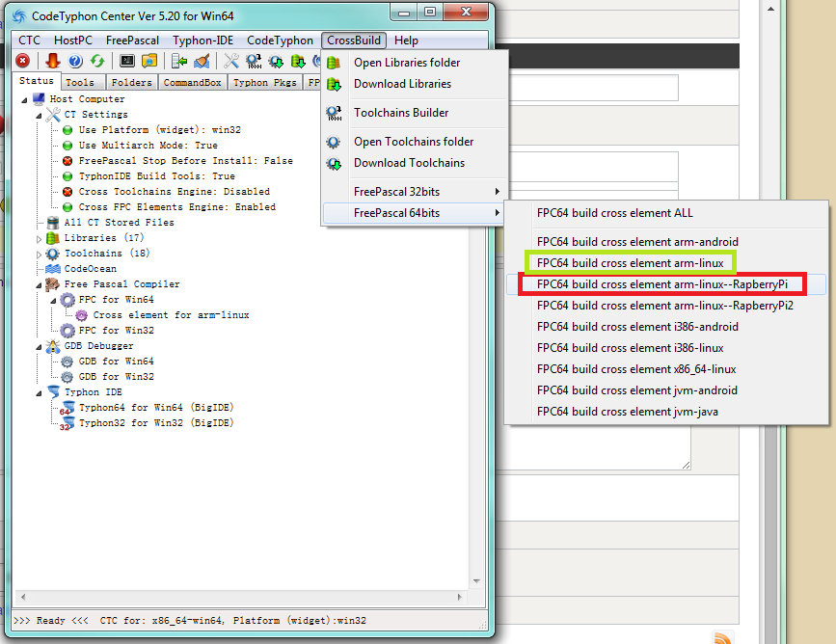Select 'Cross element for arm-linux' tree row
This screenshot has width=836, height=644.
click(171, 315)
